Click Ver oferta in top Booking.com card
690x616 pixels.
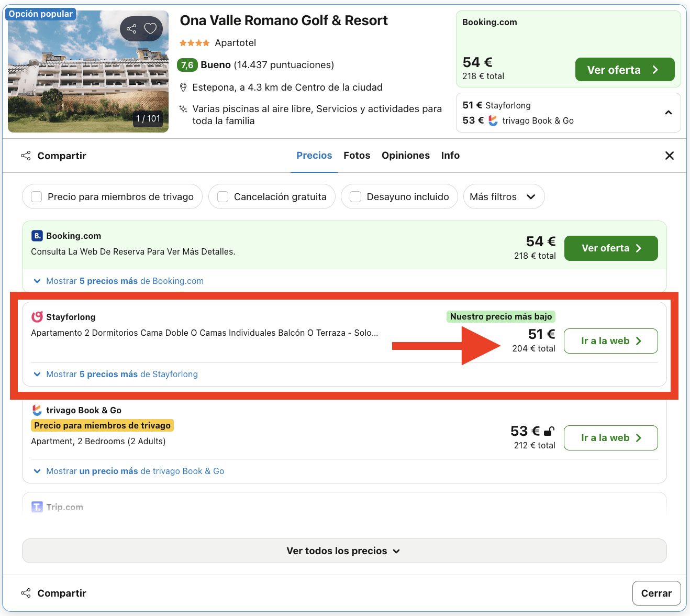(625, 70)
